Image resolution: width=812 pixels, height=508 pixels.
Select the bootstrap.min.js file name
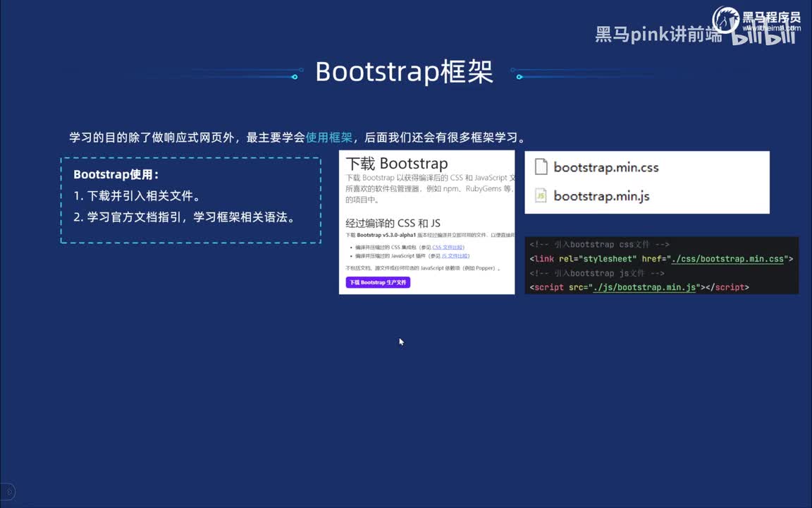coord(601,196)
